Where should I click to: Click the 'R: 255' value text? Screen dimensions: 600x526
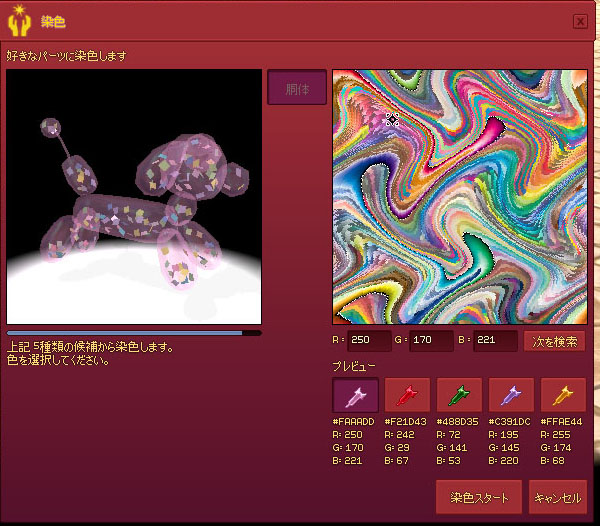coord(555,435)
